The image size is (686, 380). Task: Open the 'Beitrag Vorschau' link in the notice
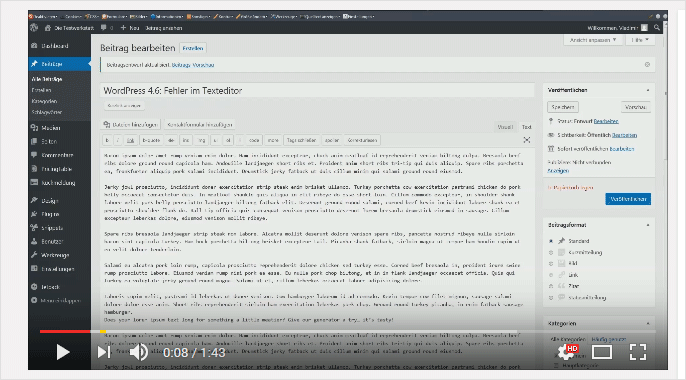(x=193, y=65)
